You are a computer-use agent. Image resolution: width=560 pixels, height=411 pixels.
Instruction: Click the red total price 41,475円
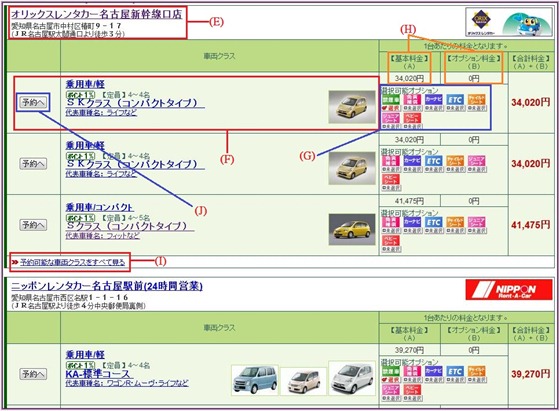(530, 225)
